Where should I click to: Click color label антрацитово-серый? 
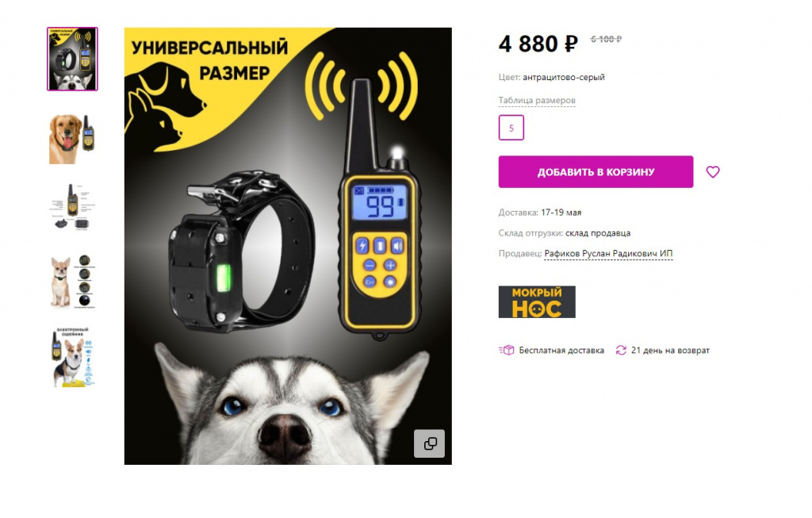pos(564,77)
